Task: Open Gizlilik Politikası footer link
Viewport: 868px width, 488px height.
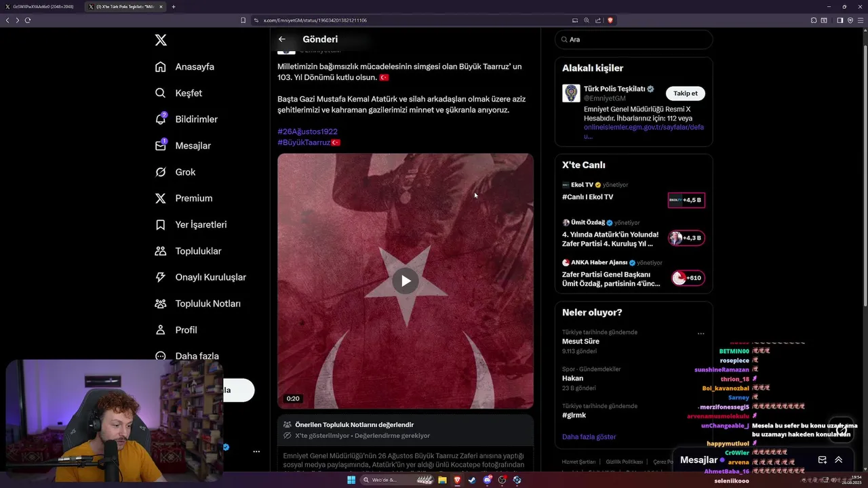Action: tap(624, 462)
